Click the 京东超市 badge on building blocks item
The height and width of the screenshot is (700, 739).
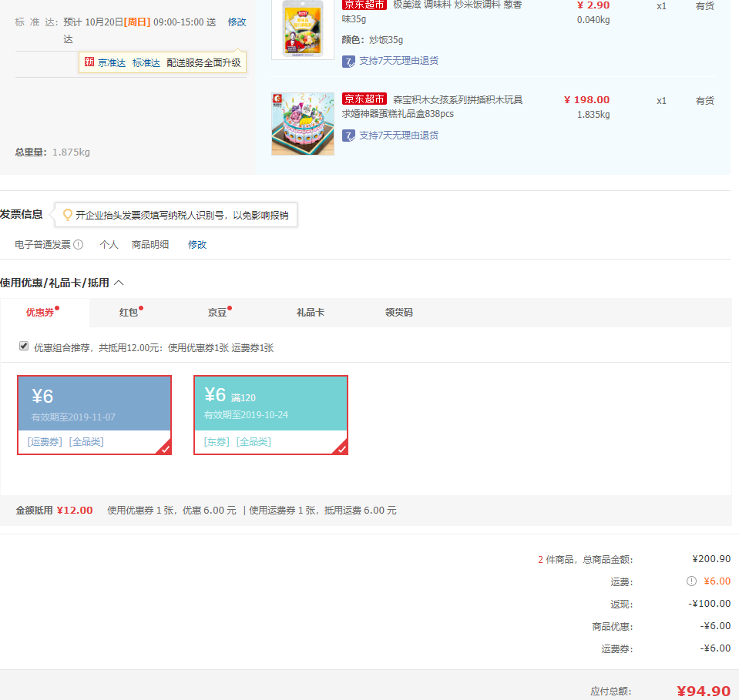(x=364, y=99)
